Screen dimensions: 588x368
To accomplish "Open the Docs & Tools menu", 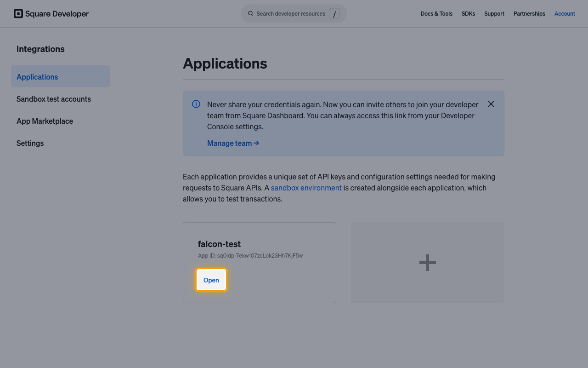I will (436, 14).
